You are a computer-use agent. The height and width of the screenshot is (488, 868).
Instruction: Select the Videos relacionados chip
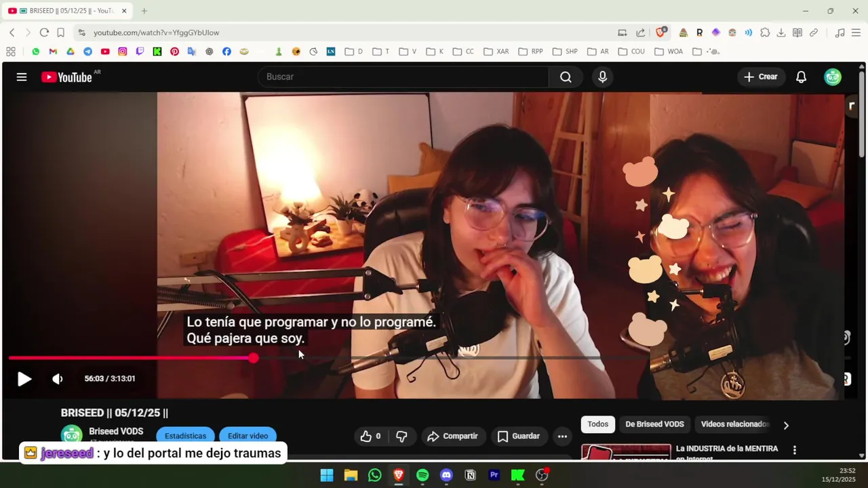click(735, 424)
